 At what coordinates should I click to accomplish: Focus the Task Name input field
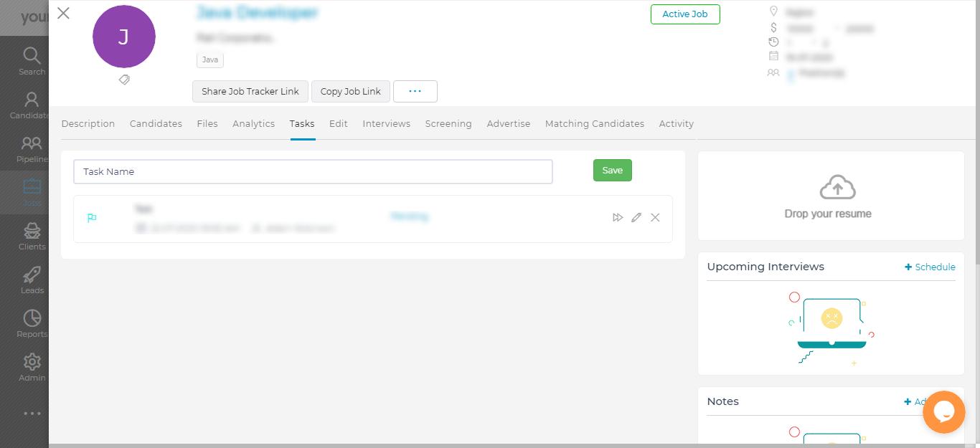click(313, 171)
